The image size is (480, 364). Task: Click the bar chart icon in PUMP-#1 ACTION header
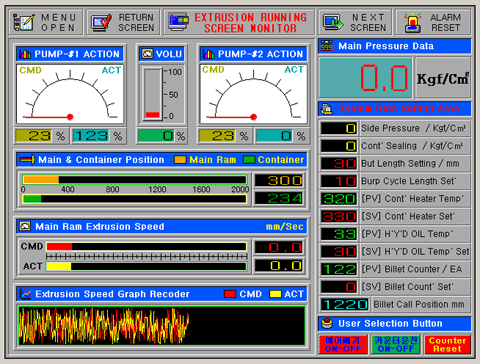(25, 54)
